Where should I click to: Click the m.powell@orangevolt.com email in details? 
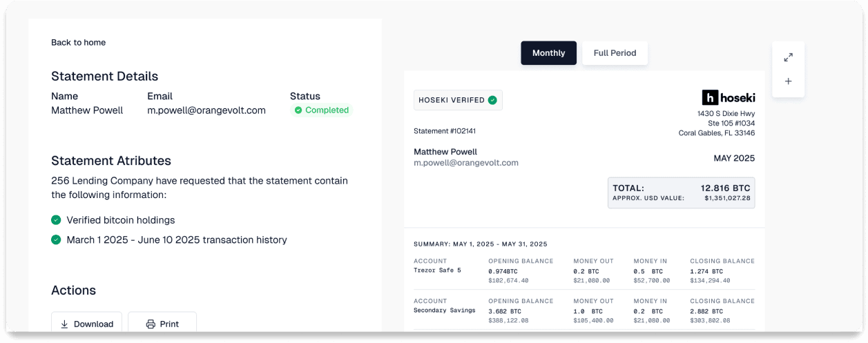(x=206, y=110)
